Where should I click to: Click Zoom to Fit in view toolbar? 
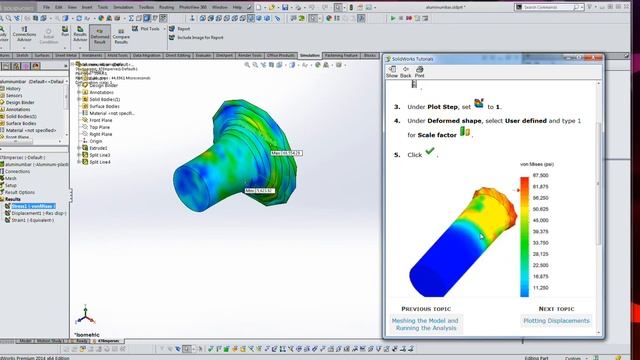(x=247, y=65)
